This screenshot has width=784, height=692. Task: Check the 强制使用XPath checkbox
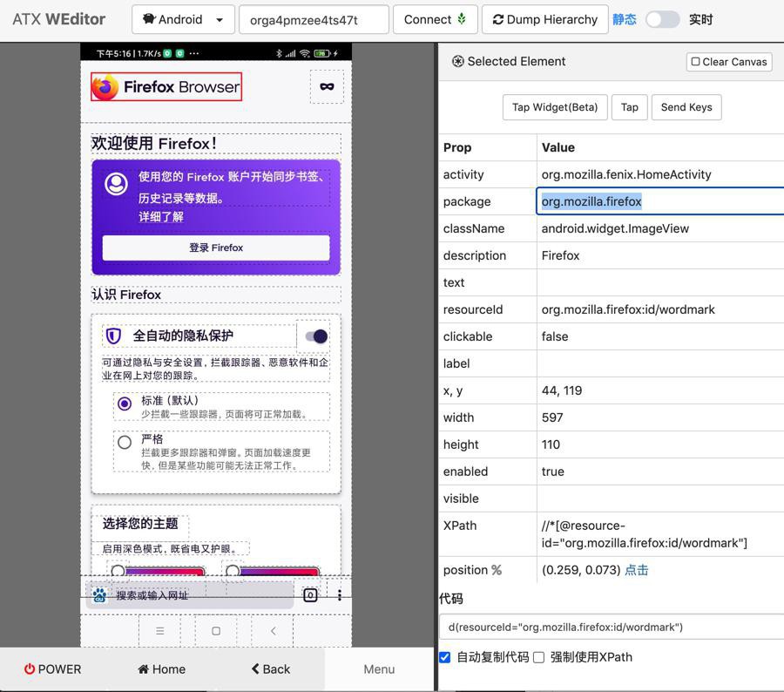(x=538, y=657)
